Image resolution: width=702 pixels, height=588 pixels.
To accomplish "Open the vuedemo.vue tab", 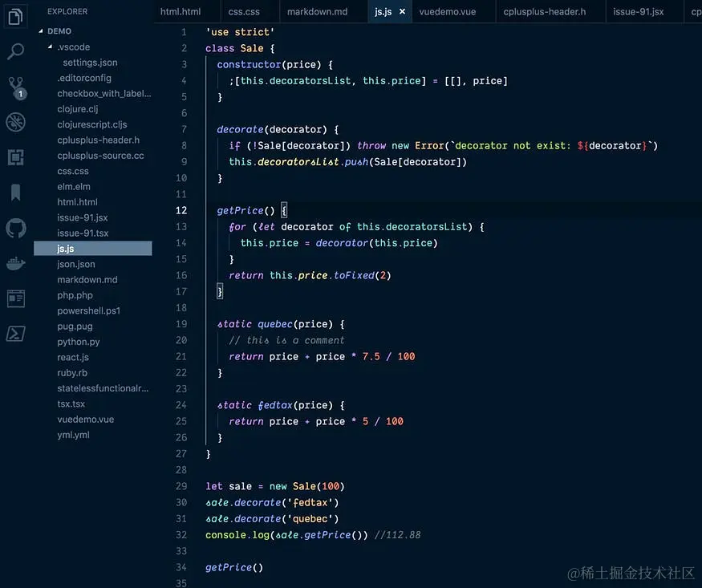I will click(x=447, y=11).
